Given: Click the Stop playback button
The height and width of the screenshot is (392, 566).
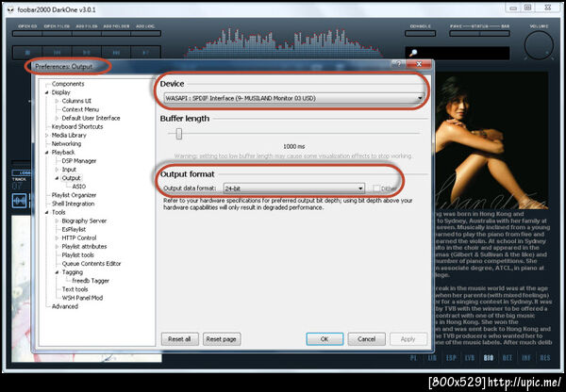Looking at the screenshot, I should 27,53.
